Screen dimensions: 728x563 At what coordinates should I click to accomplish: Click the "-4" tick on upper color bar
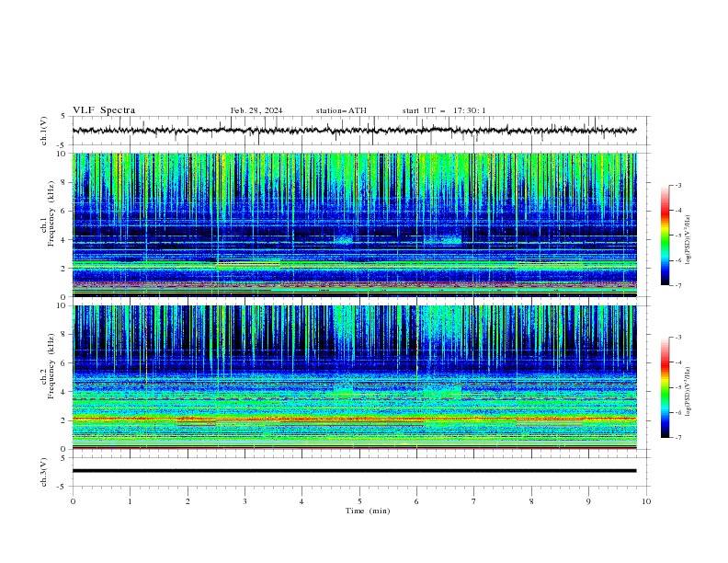click(x=678, y=211)
